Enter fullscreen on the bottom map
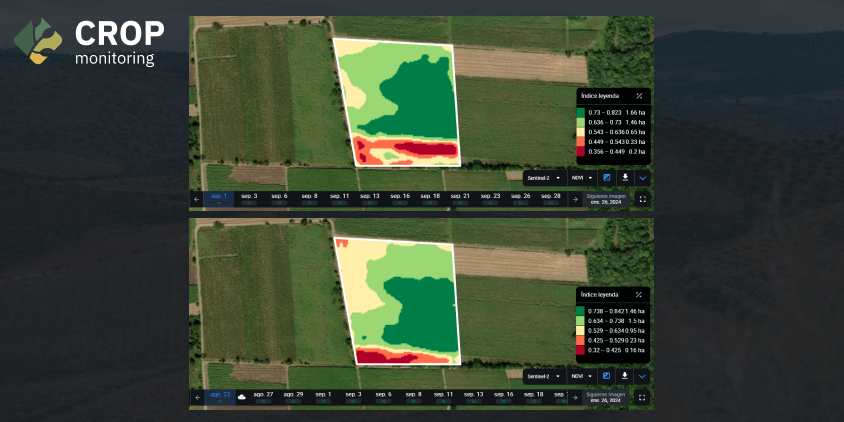 pos(642,398)
